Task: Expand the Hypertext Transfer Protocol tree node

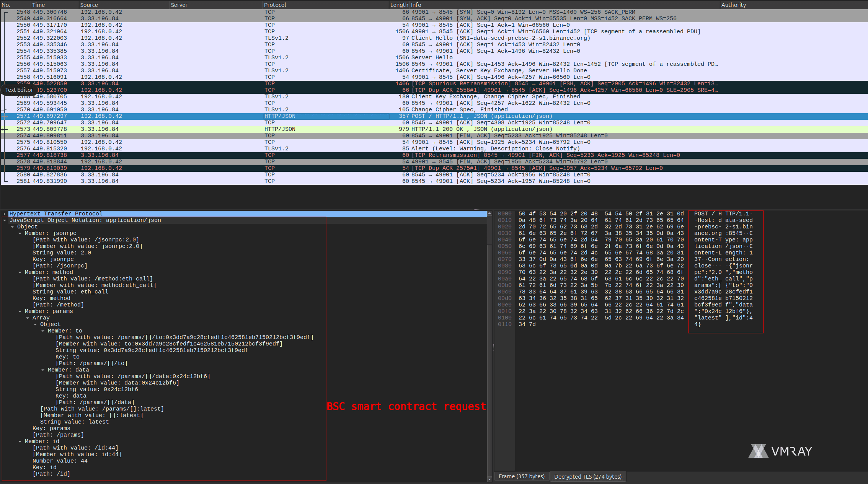Action: (5, 214)
